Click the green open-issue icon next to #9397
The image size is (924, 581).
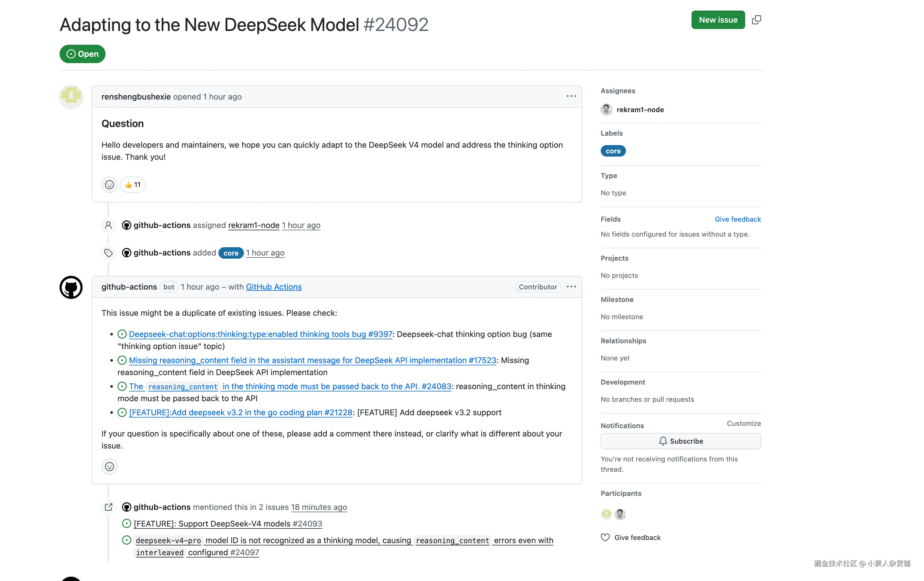click(122, 334)
